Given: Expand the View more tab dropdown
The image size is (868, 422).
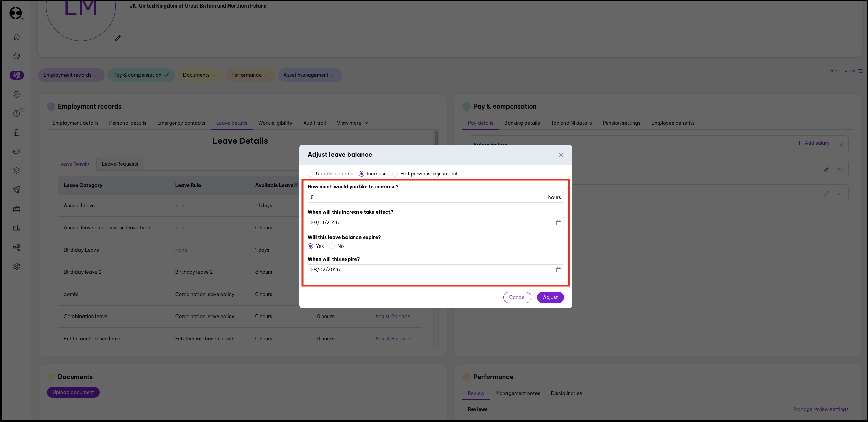Looking at the screenshot, I should coord(352,123).
